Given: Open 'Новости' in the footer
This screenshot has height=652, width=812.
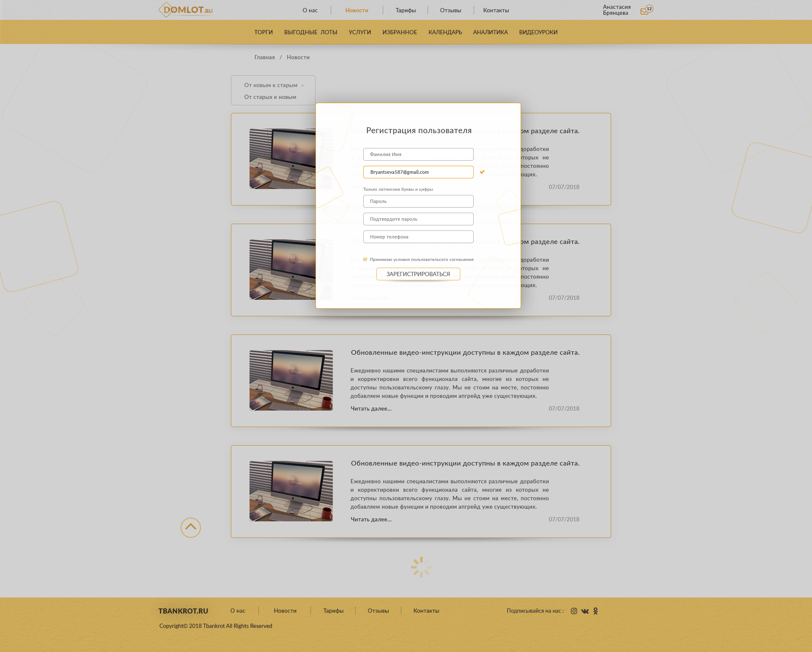Looking at the screenshot, I should tap(285, 611).
